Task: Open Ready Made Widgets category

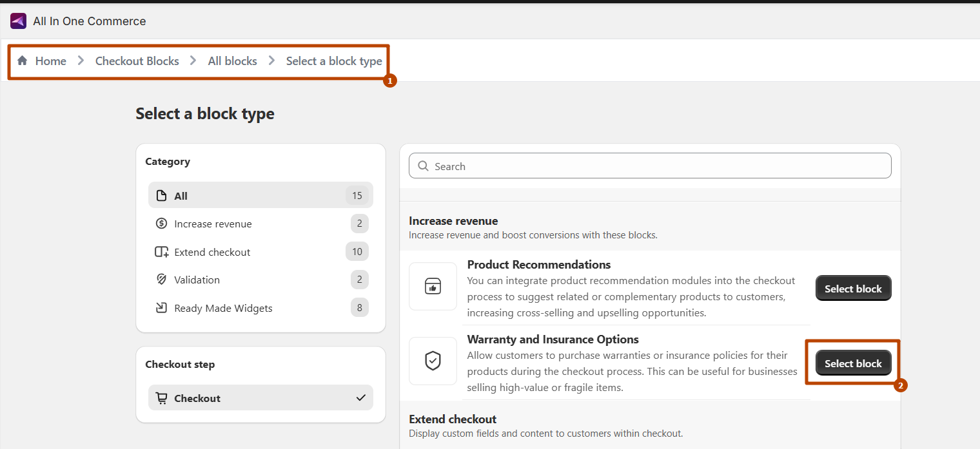Action: pos(223,308)
